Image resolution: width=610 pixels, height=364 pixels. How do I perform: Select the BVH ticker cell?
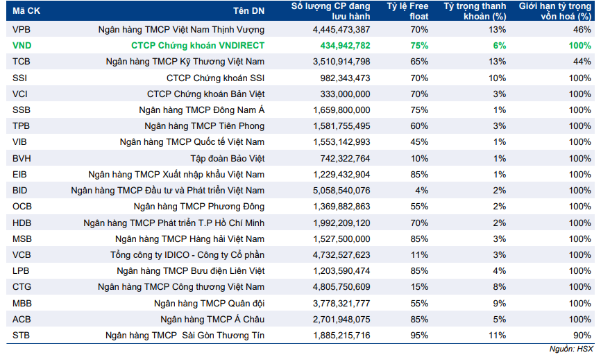click(x=22, y=159)
